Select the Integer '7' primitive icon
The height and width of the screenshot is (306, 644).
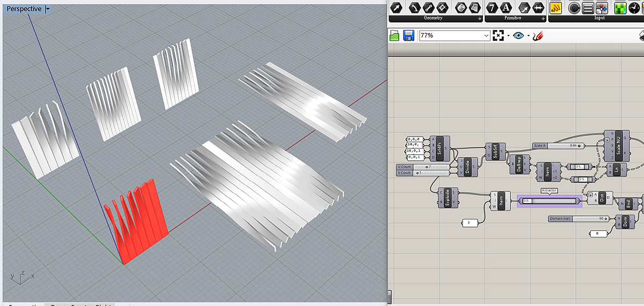click(x=492, y=8)
